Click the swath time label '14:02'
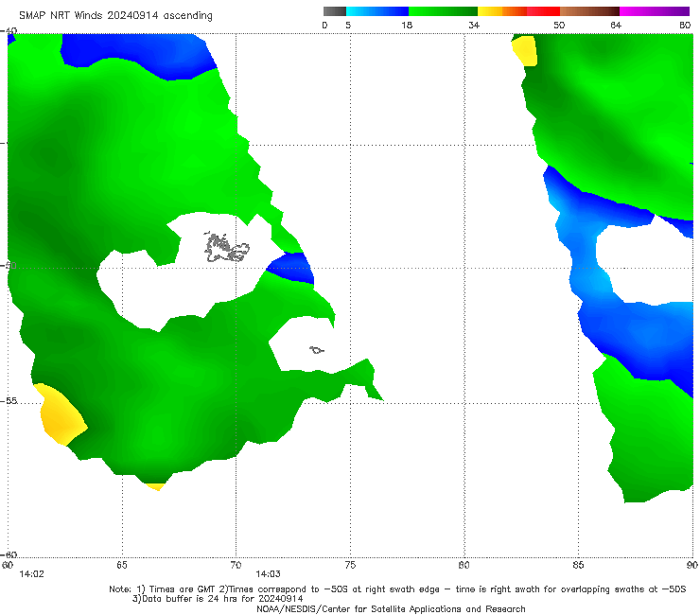 pyautogui.click(x=32, y=574)
